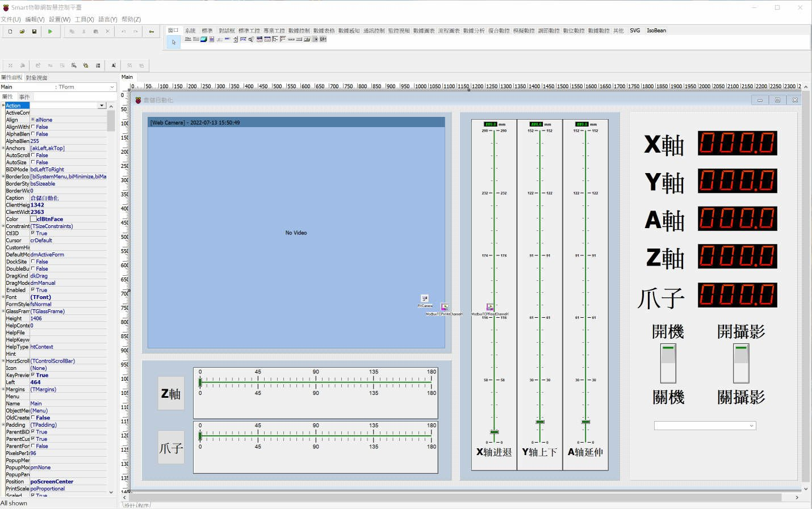This screenshot has height=509, width=812.
Task: Open the 文件(U) menu
Action: click(11, 19)
